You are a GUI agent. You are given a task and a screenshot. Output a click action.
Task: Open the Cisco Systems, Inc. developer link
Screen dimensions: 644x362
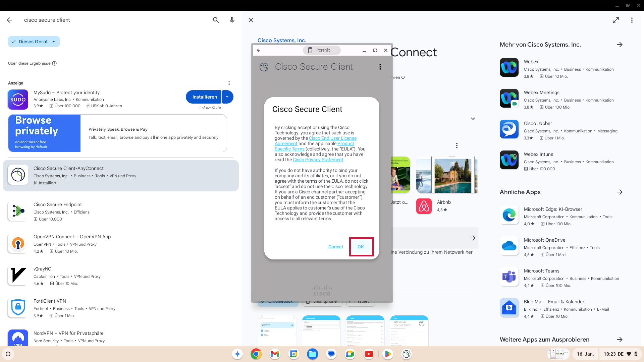click(282, 40)
